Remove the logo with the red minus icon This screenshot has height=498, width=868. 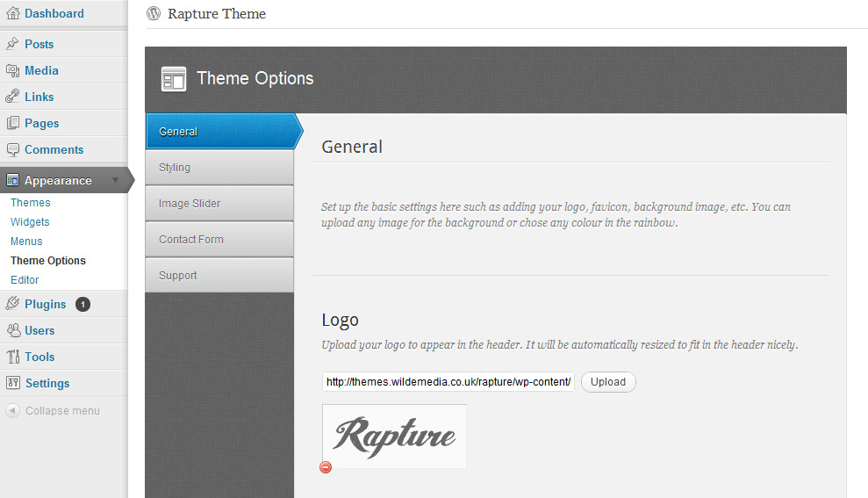(x=326, y=467)
